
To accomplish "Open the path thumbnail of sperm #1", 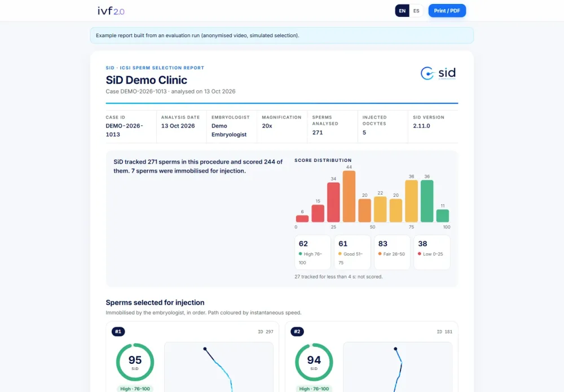I will tap(219, 367).
